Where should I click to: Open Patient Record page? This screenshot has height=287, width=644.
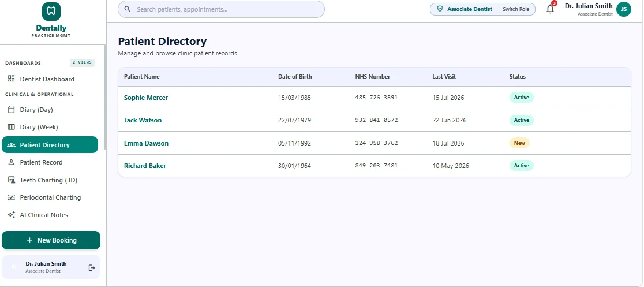(x=50, y=162)
